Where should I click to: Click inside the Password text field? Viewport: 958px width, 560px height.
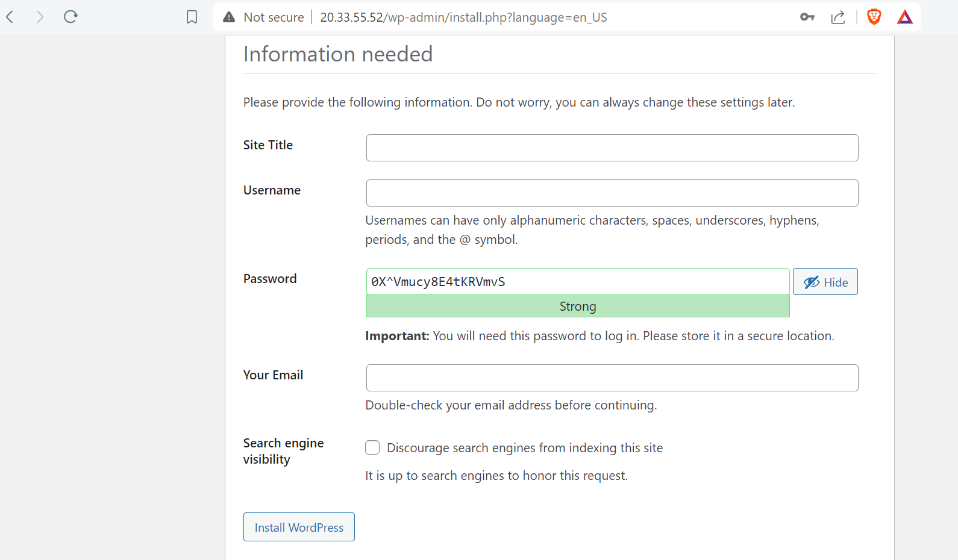click(577, 282)
